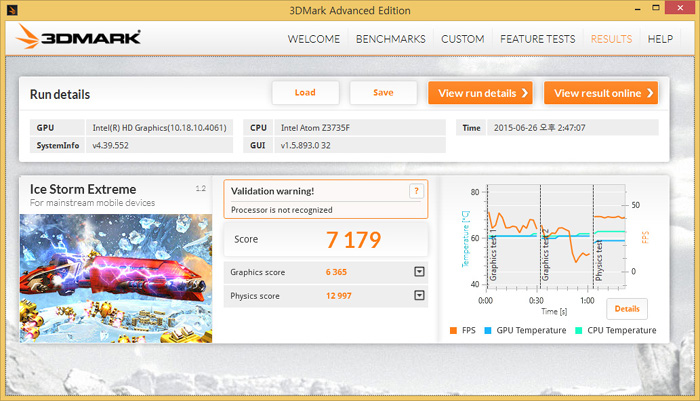
Task: Click the GPU Temperature blue legend swatch
Action: [488, 330]
